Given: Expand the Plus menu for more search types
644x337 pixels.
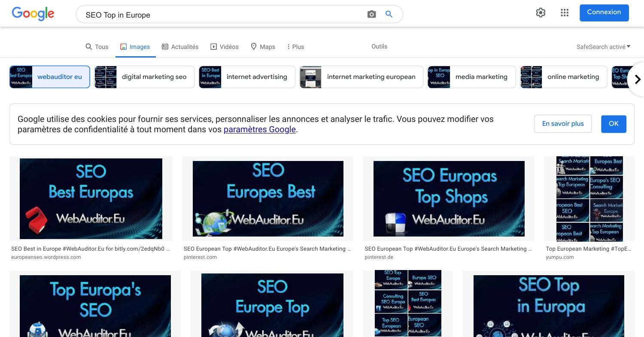Looking at the screenshot, I should tap(295, 46).
